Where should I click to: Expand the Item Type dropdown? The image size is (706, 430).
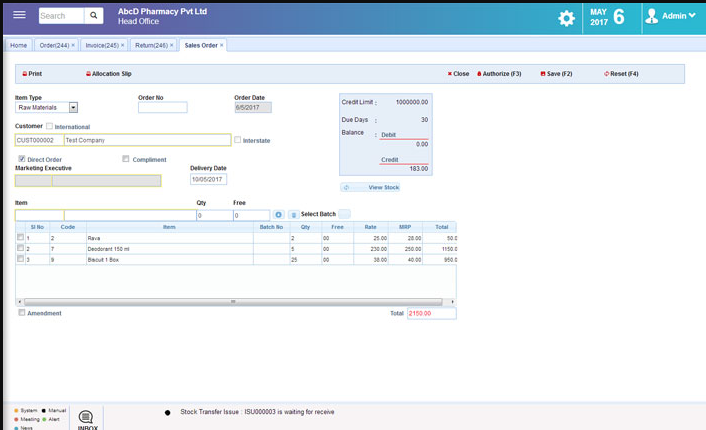coord(73,108)
